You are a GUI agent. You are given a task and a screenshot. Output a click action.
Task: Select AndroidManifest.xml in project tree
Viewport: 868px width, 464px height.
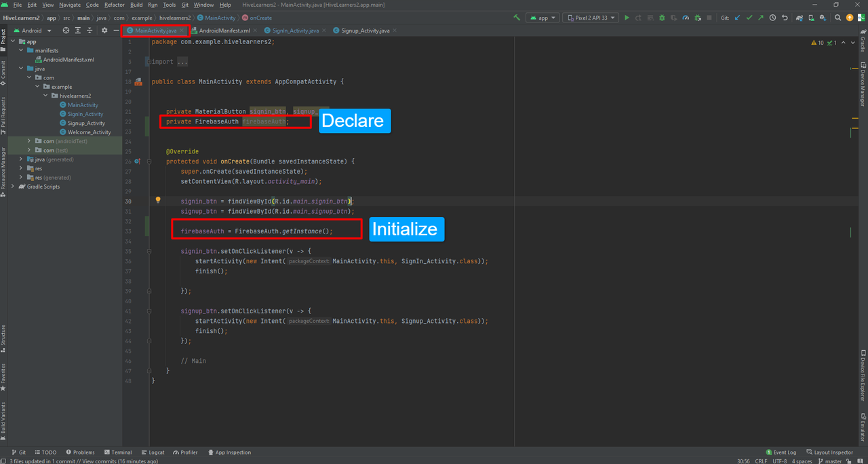(64, 60)
